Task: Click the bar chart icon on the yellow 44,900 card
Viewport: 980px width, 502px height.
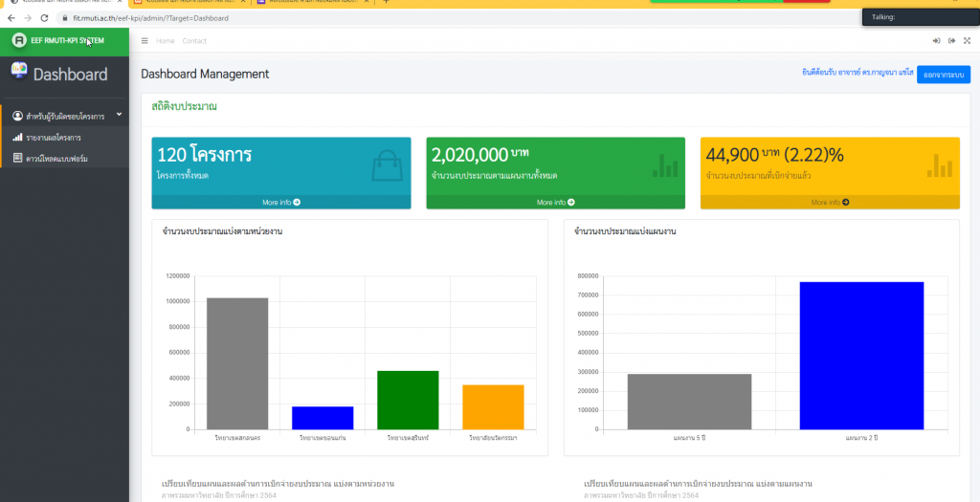Action: pyautogui.click(x=939, y=166)
